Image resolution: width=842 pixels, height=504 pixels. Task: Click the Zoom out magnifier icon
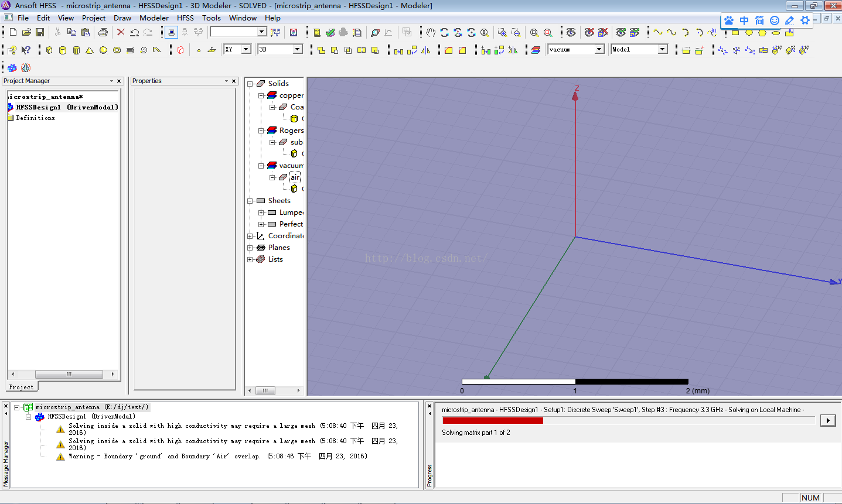(x=516, y=32)
